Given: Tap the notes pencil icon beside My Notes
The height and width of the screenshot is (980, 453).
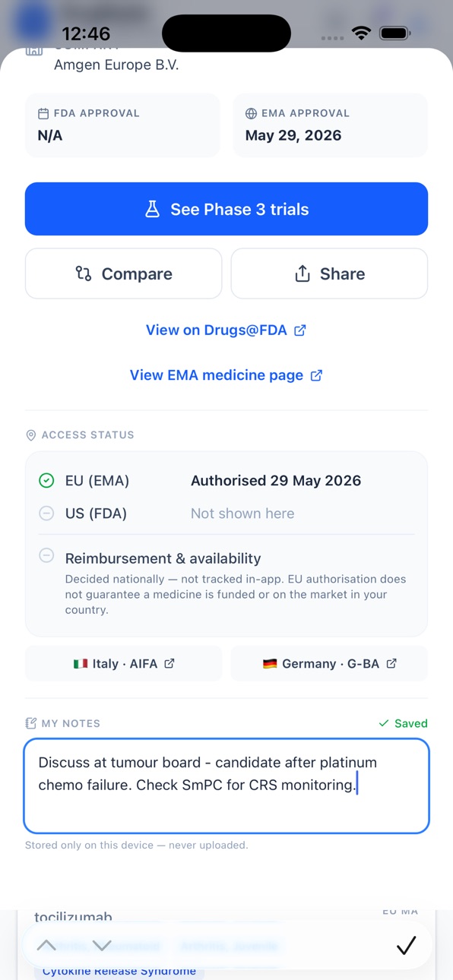Looking at the screenshot, I should (x=31, y=723).
